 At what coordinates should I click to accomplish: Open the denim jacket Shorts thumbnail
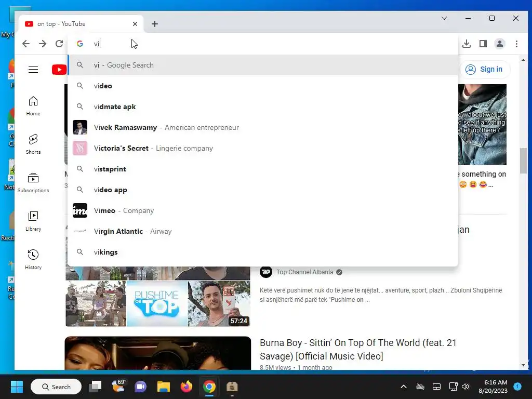(482, 125)
